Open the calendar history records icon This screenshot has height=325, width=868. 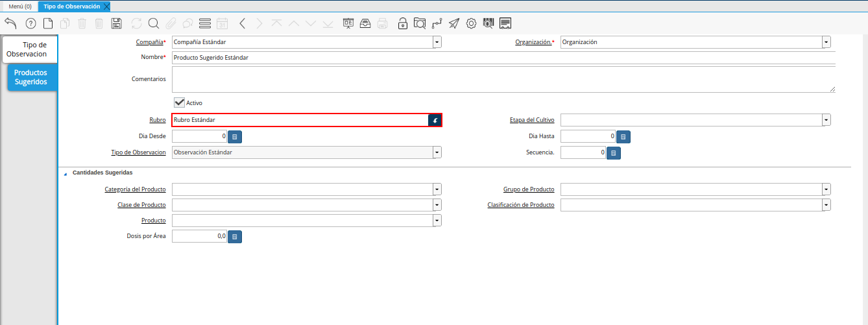click(222, 23)
